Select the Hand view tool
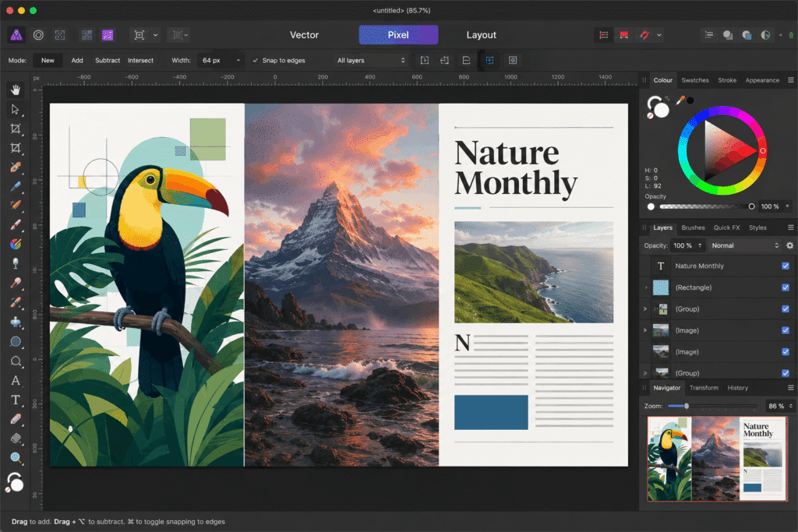The width and height of the screenshot is (798, 532). 16,90
